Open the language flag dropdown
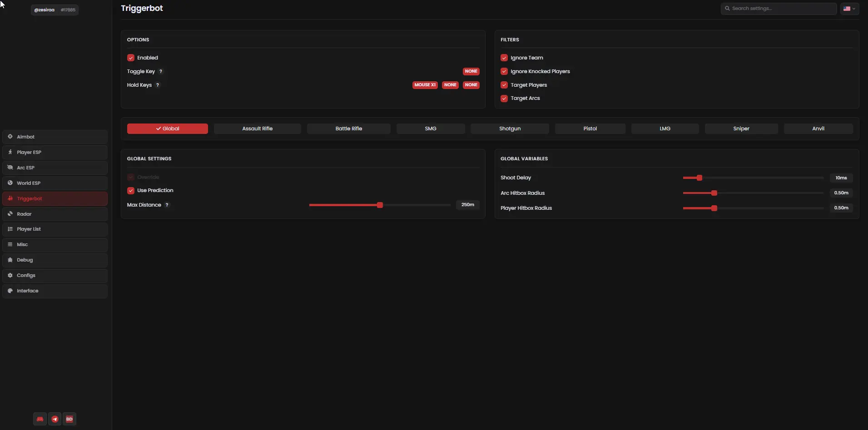This screenshot has height=430, width=868. click(849, 9)
